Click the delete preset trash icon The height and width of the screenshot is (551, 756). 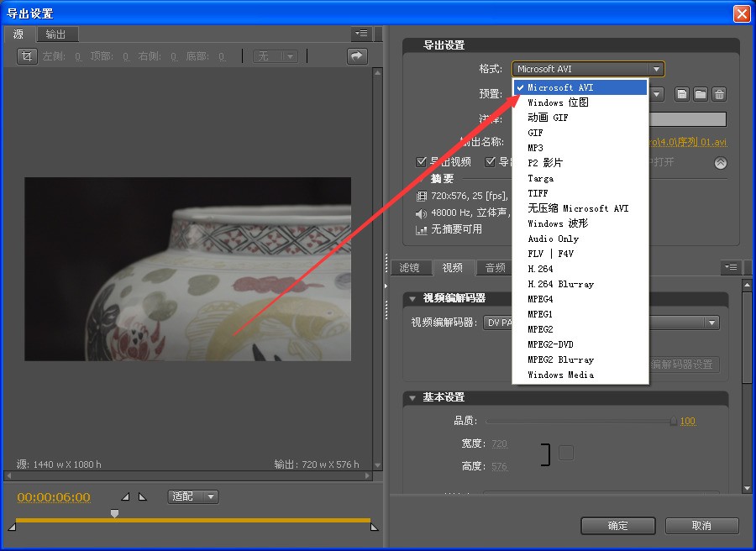point(719,95)
